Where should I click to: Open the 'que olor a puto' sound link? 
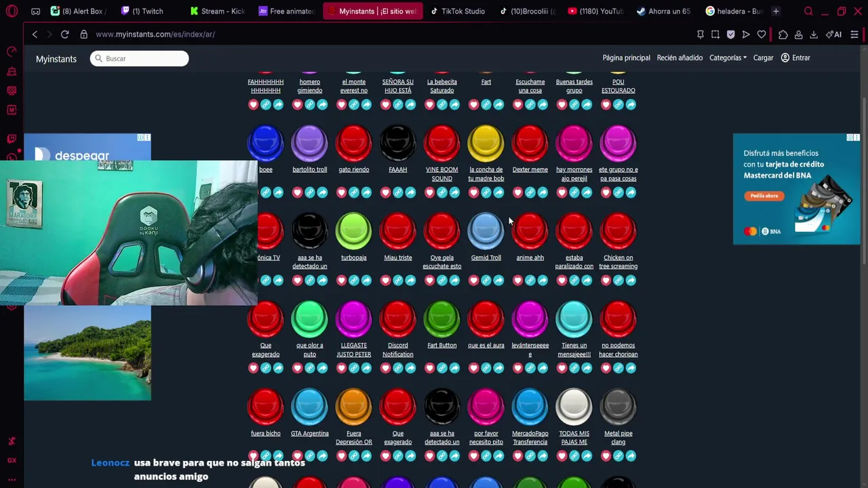(x=309, y=350)
